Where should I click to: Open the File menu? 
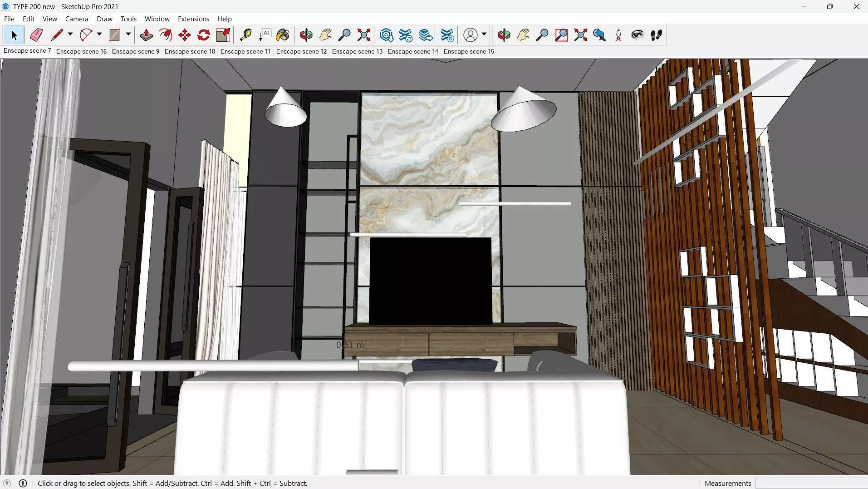pos(9,19)
